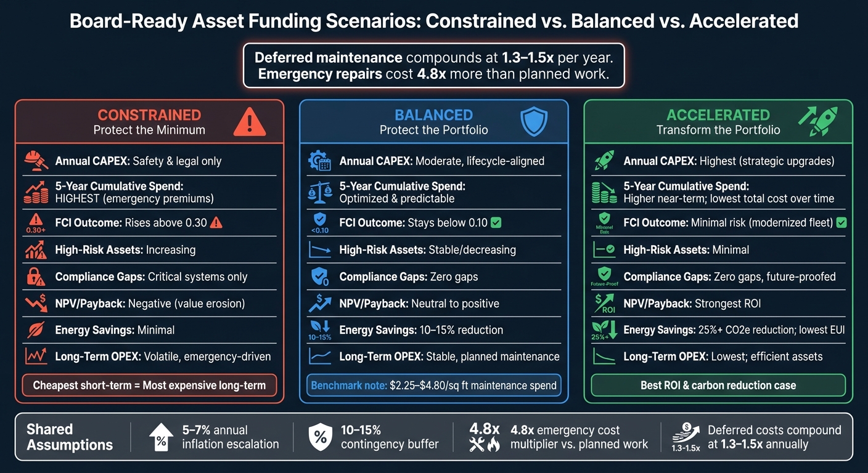Click the rising bars High-Risk Assets icon in Constrained
The image size is (868, 473).
[36, 250]
